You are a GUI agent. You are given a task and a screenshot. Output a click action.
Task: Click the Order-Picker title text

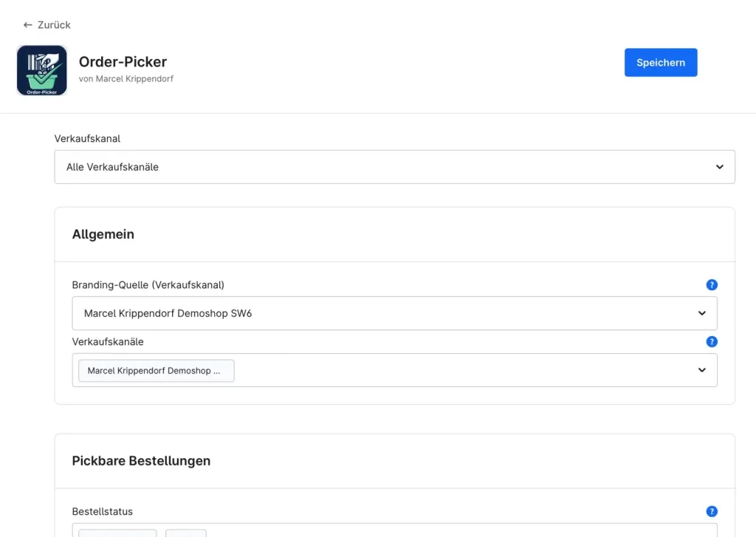click(123, 62)
